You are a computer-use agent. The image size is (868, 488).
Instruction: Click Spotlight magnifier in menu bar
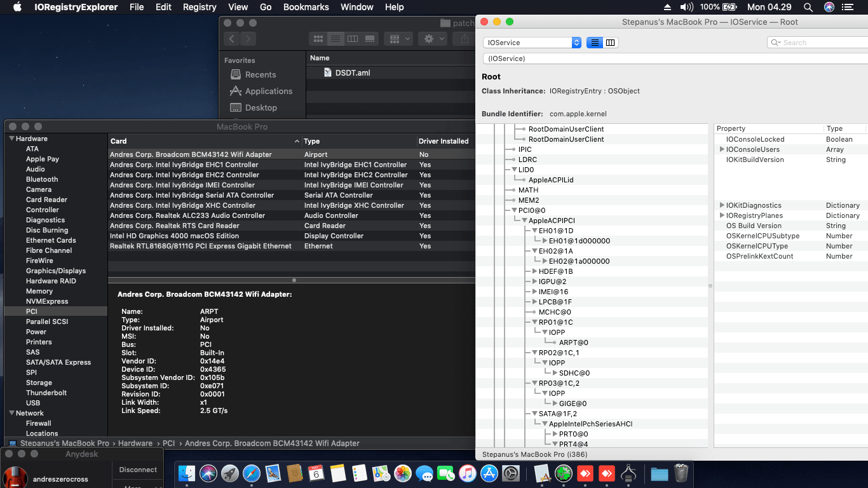pyautogui.click(x=808, y=7)
